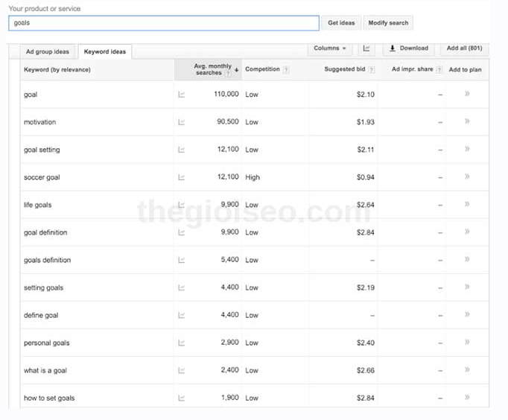This screenshot has width=508, height=420.
Task: Add 'what is a goal' keyword to plan
Action: 467,369
